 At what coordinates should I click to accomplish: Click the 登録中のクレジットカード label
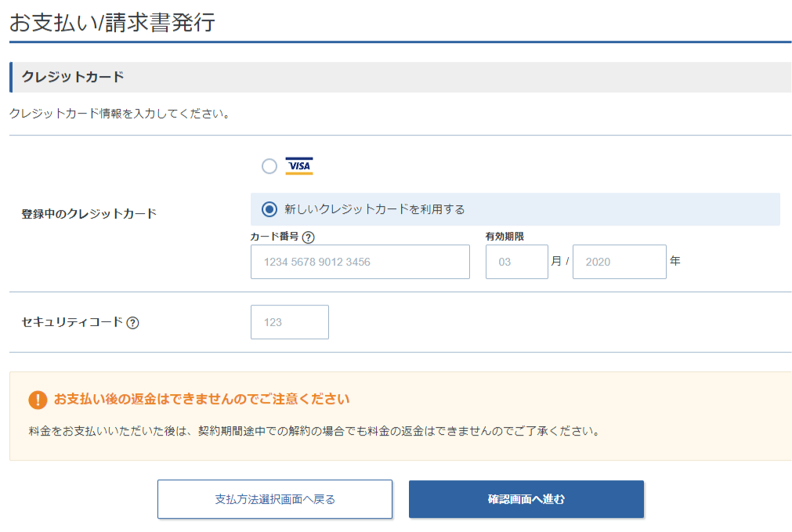89,214
